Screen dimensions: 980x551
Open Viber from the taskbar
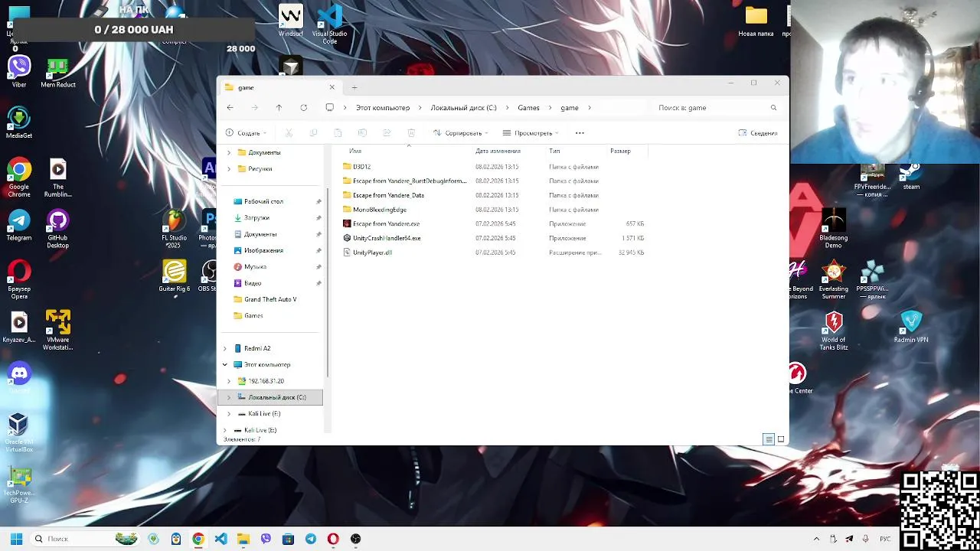(x=266, y=539)
